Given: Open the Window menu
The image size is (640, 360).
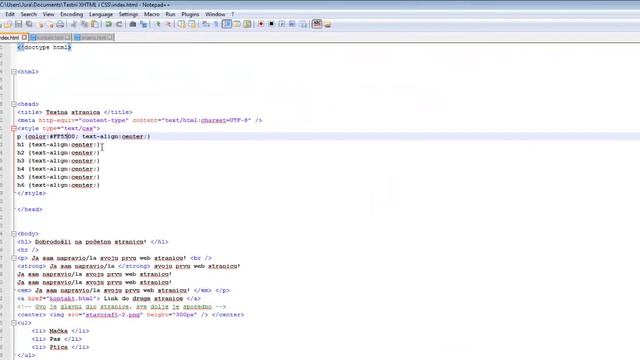Looking at the screenshot, I should pyautogui.click(x=215, y=14).
